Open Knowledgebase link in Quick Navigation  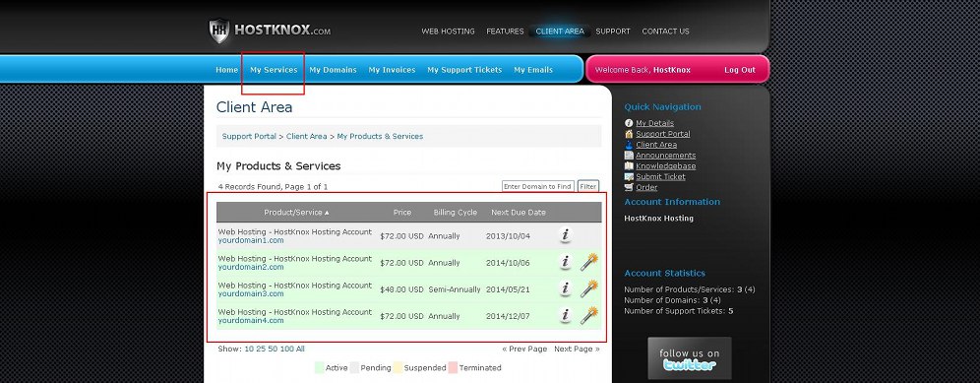click(x=665, y=165)
